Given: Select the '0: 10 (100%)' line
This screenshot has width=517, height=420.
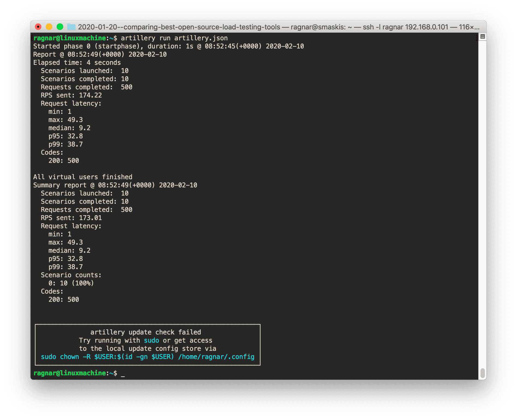Looking at the screenshot, I should [71, 283].
